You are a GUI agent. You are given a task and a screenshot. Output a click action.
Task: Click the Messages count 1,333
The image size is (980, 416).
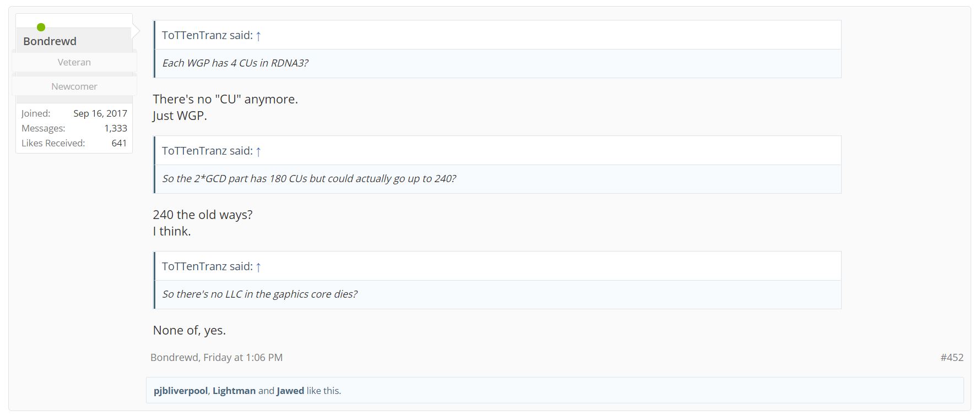[x=115, y=128]
